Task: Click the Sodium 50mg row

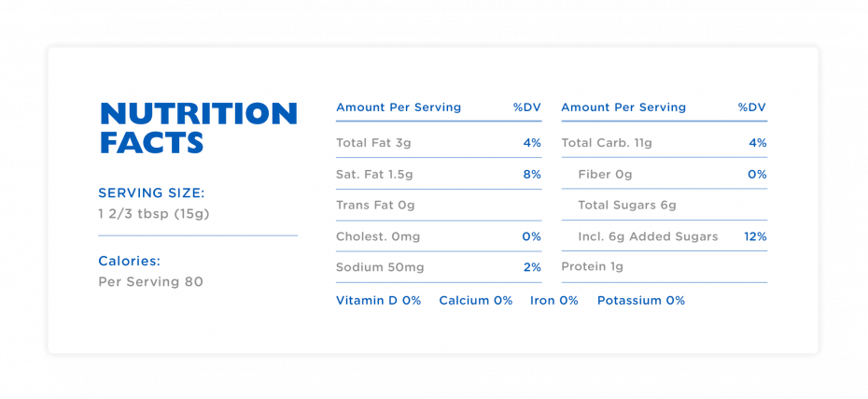Action: click(439, 267)
